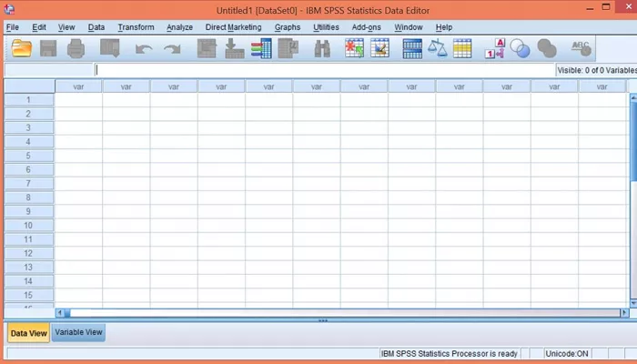Redo the last undone action
This screenshot has width=637, height=364.
click(172, 49)
